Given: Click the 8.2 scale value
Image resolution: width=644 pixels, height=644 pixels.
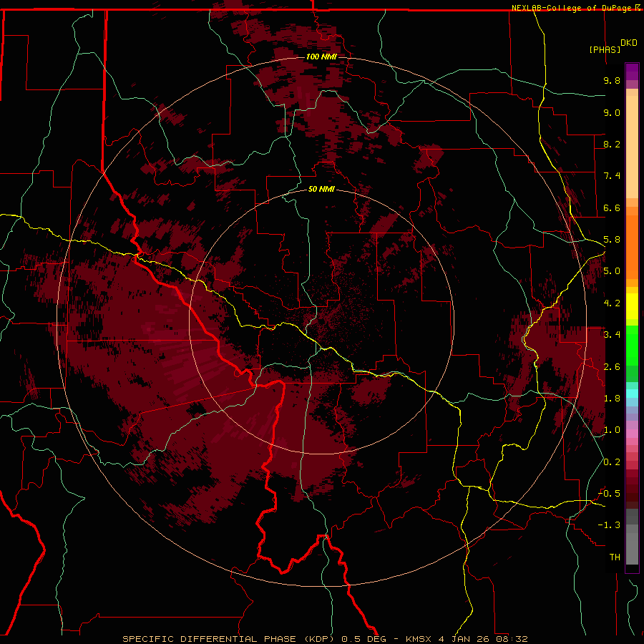Looking at the screenshot, I should [x=612, y=144].
